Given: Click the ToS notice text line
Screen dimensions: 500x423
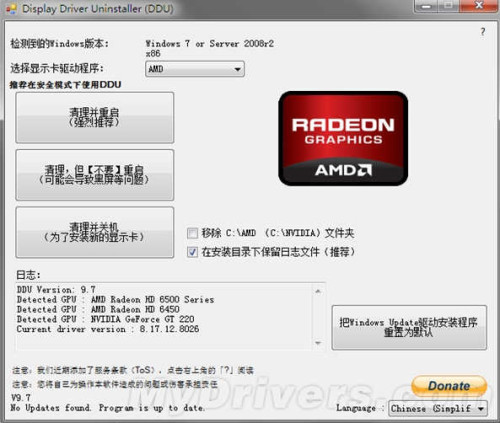Looking at the screenshot, I should point(133,370).
